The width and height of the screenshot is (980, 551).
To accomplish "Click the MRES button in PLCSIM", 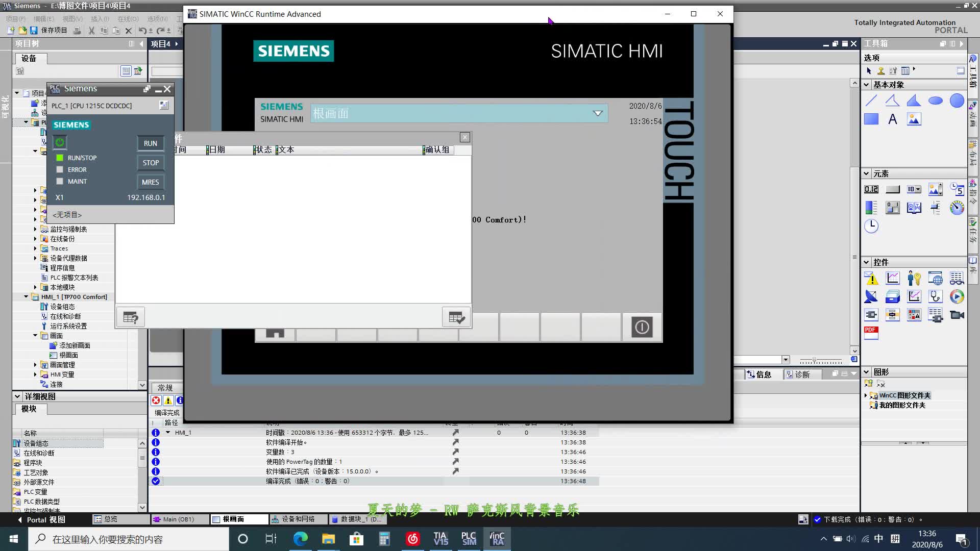I will point(151,182).
